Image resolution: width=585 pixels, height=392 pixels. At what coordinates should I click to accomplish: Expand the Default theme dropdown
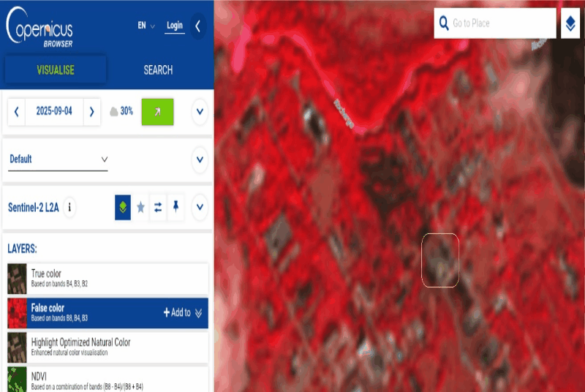tap(58, 159)
